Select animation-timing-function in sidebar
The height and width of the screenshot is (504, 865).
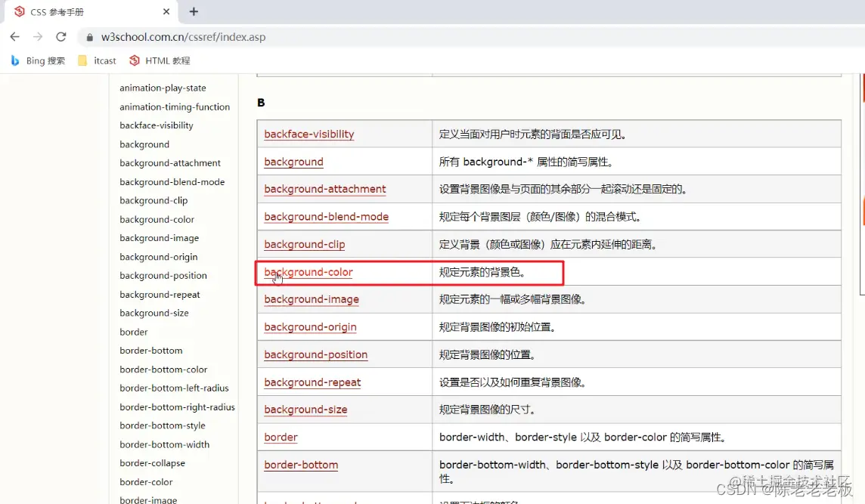pos(175,107)
